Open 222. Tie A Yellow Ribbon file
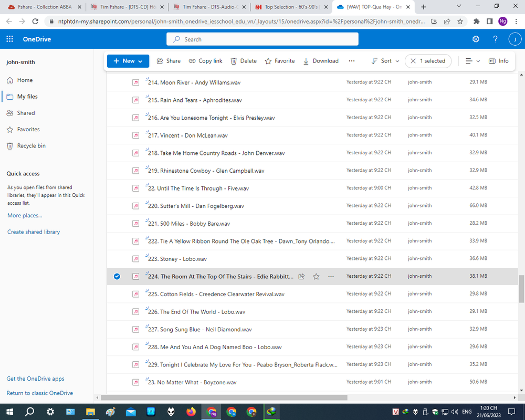 [x=241, y=241]
